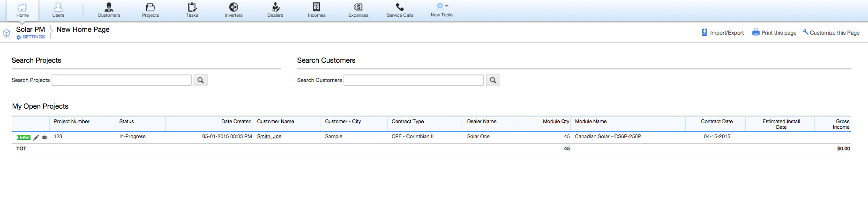Image resolution: width=868 pixels, height=215 pixels.
Task: Click Import/Export
Action: tap(723, 33)
